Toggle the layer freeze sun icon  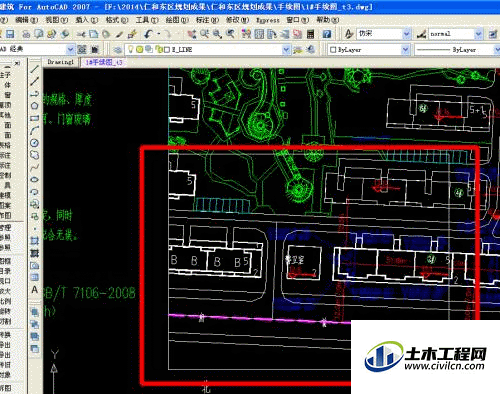[x=139, y=49]
